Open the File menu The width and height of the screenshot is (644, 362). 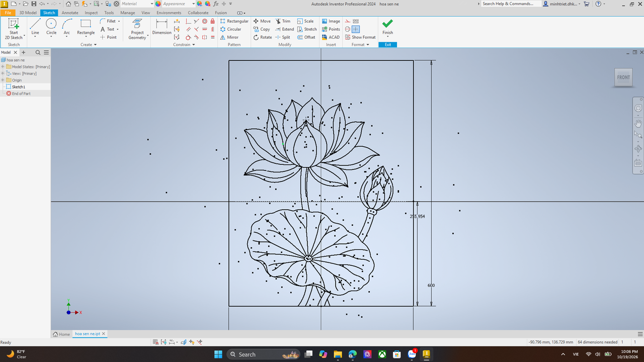coord(8,13)
